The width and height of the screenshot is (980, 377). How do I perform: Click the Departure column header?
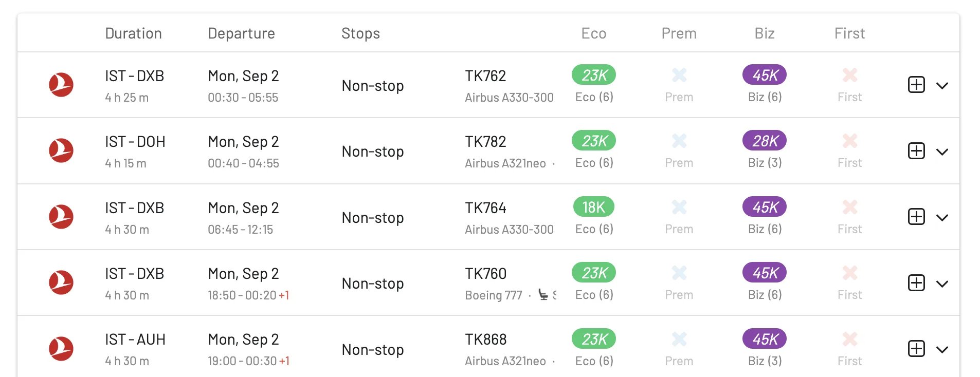[x=241, y=33]
